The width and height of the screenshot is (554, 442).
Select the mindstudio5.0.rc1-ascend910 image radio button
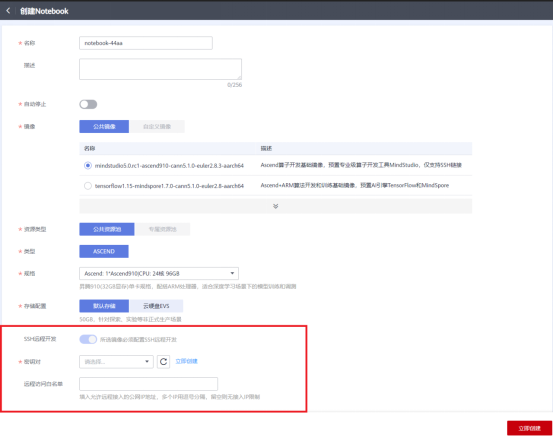88,165
